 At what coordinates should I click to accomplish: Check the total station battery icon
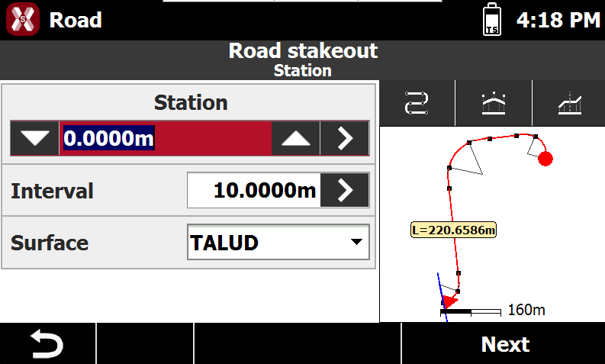tap(492, 19)
